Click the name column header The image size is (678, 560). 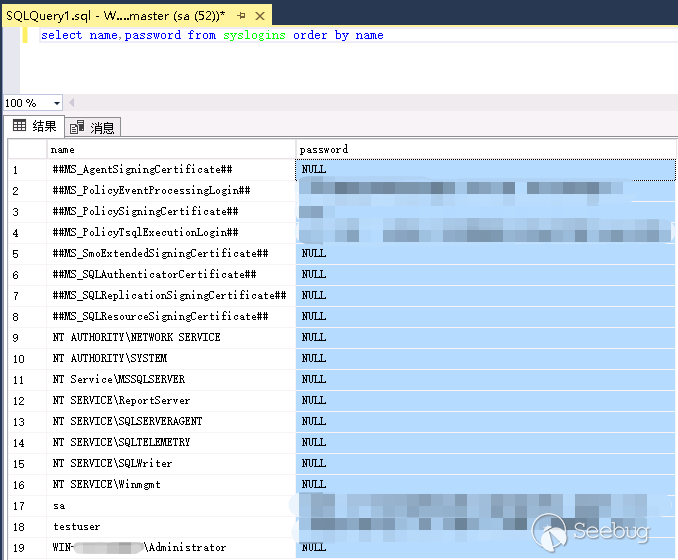(x=170, y=149)
